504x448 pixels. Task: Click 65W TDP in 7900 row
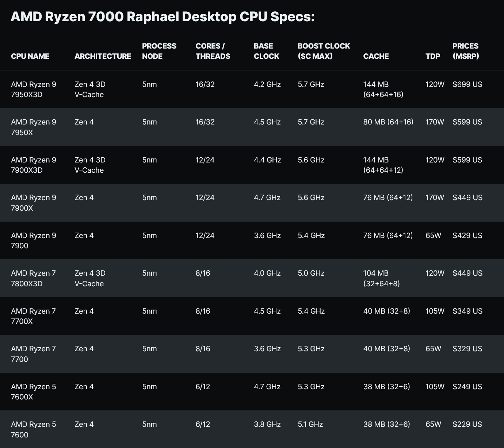(x=433, y=236)
